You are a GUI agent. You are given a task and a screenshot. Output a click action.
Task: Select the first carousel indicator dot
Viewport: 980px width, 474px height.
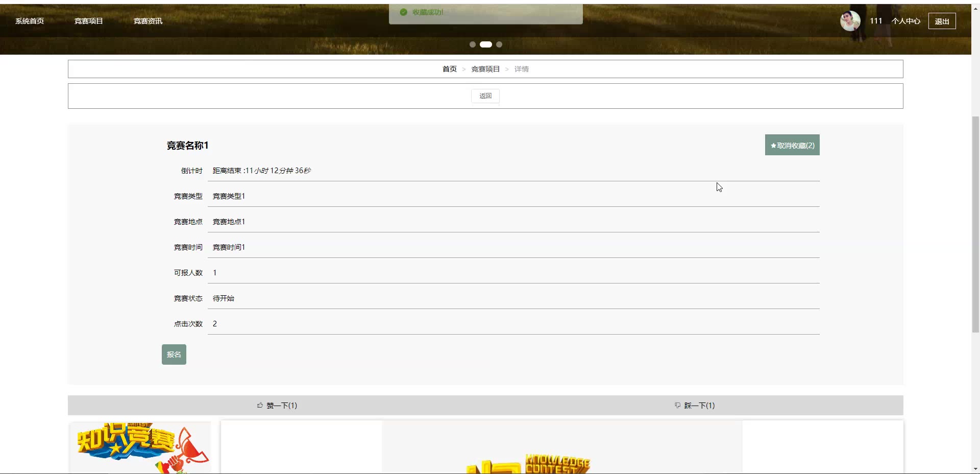[473, 44]
